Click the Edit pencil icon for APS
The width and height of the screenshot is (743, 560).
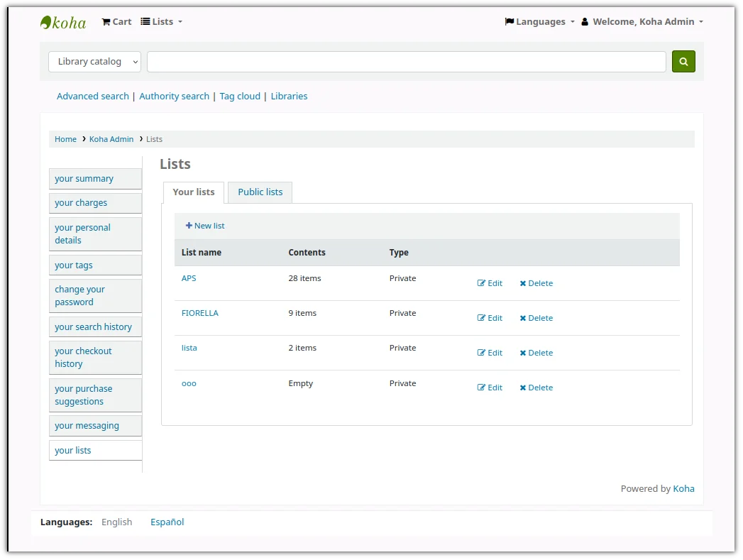click(x=481, y=283)
